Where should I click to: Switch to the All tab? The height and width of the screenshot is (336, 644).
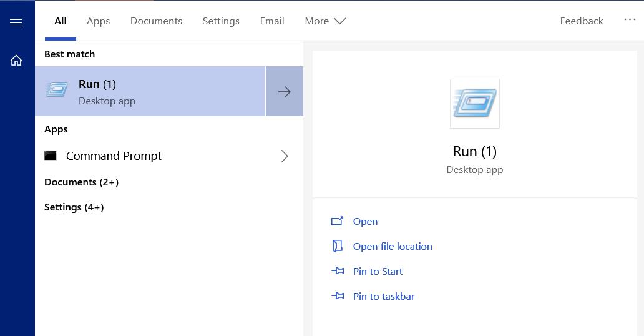pyautogui.click(x=61, y=21)
